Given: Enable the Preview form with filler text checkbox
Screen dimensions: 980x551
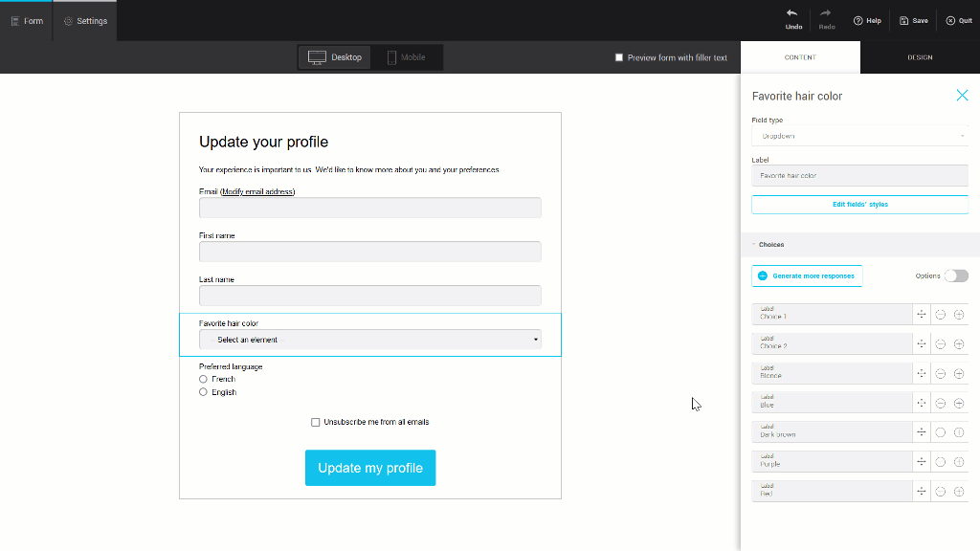Looking at the screenshot, I should coord(619,56).
